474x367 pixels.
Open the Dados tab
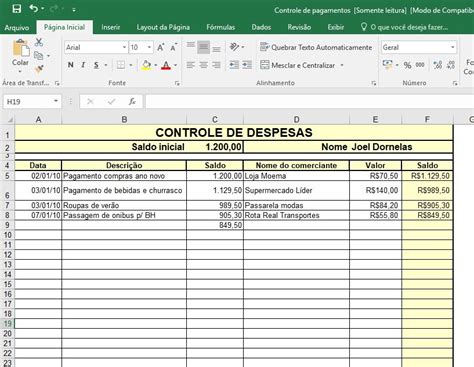261,27
